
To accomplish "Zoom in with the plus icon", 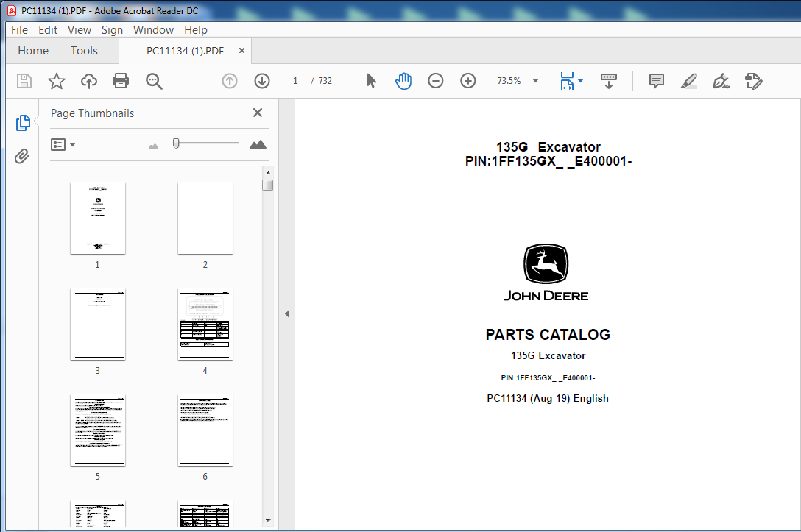I will point(468,81).
